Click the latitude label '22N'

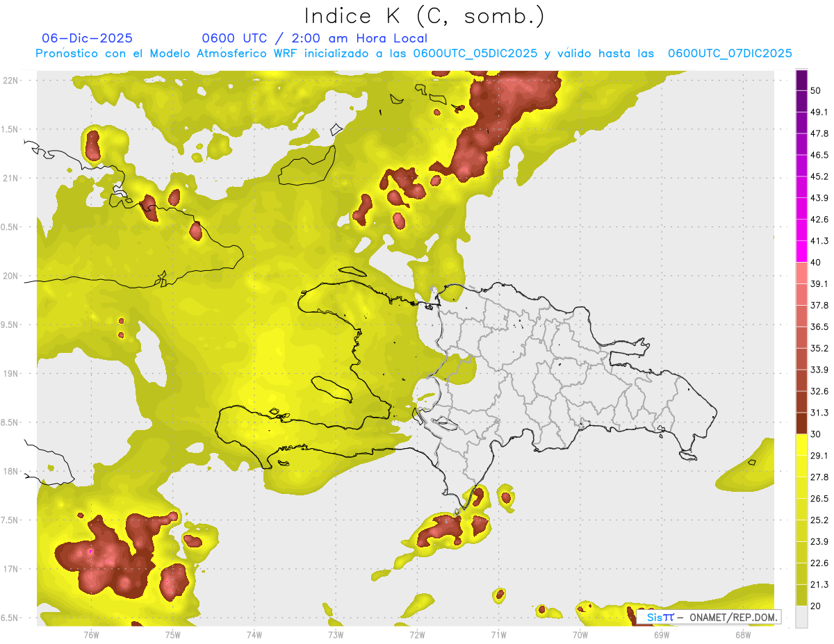(10, 80)
